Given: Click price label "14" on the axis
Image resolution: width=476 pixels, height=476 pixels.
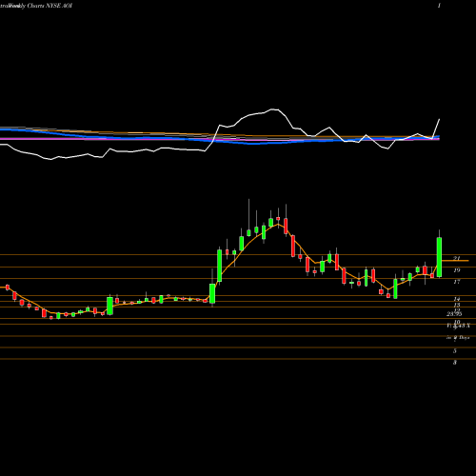Looking at the screenshot, I should (x=457, y=299).
